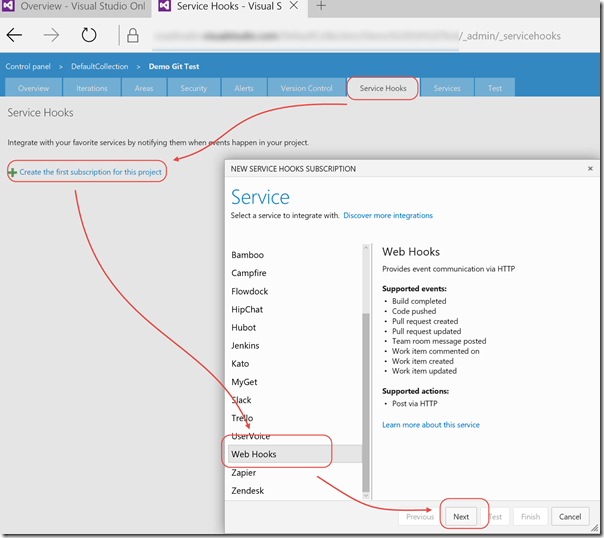Screen dimensions: 604x538
Task: Open the Discover more integrations link
Action: pos(388,215)
